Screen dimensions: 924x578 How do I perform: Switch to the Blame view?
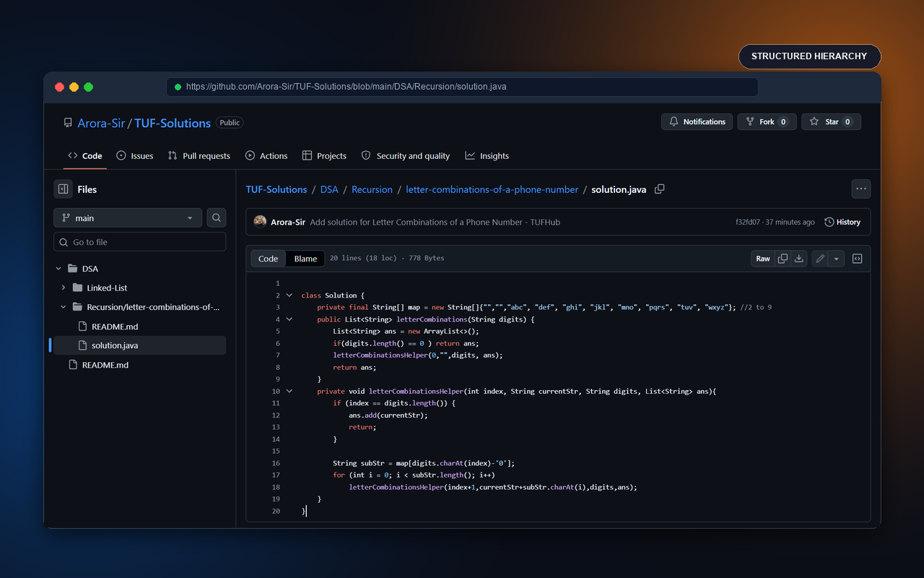click(x=305, y=259)
